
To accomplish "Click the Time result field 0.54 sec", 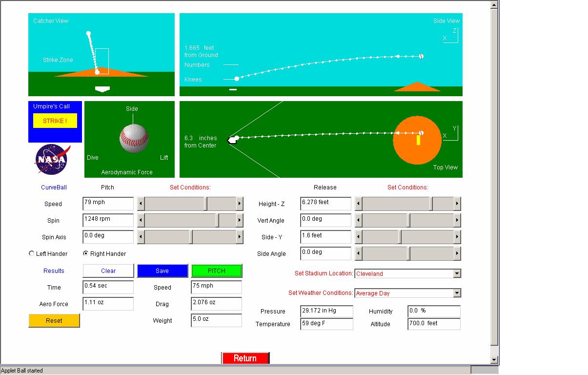I will (x=108, y=287).
